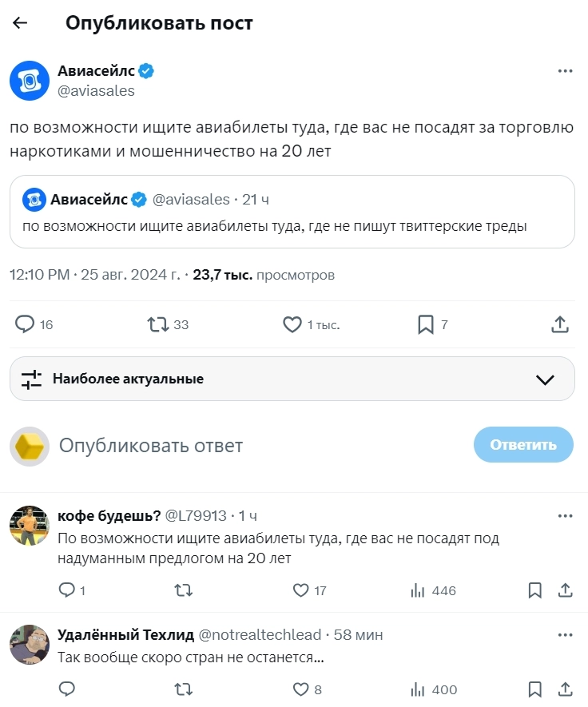
Task: Open 'Удалённый Техлид' reply's more menu
Action: (565, 635)
